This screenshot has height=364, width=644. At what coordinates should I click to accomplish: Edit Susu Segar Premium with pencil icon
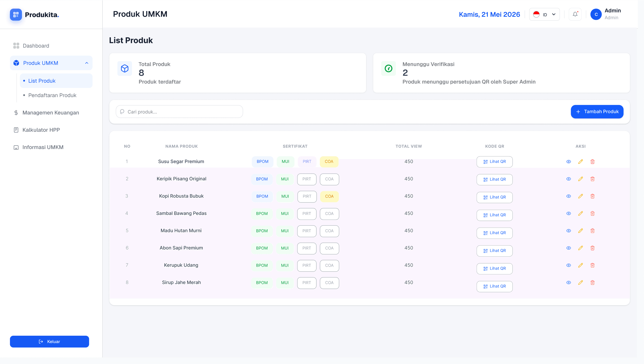(580, 162)
